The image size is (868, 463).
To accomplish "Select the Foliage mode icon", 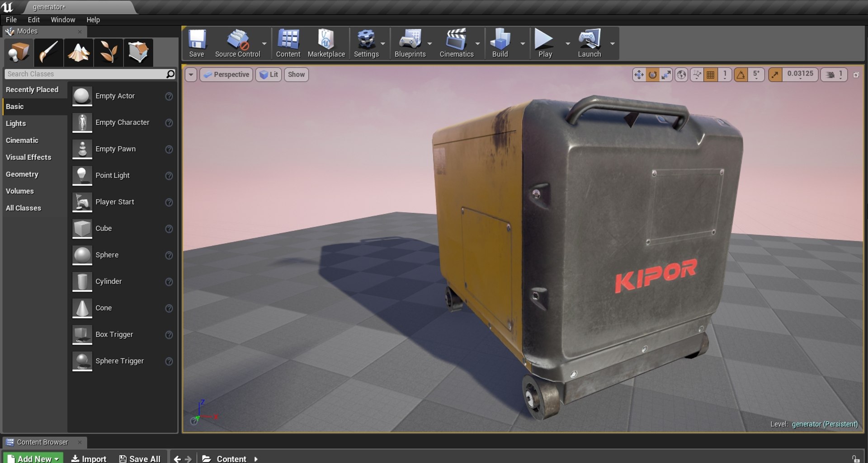I will [x=108, y=52].
